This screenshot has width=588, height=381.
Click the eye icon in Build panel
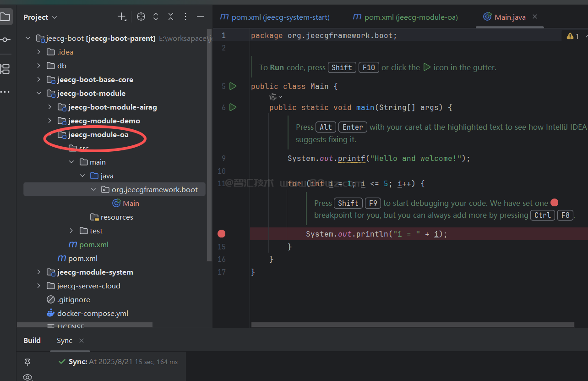pos(27,377)
